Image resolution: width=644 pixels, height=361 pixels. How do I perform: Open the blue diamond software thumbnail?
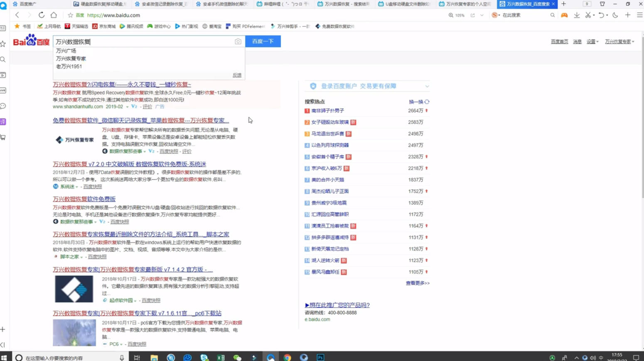click(74, 289)
